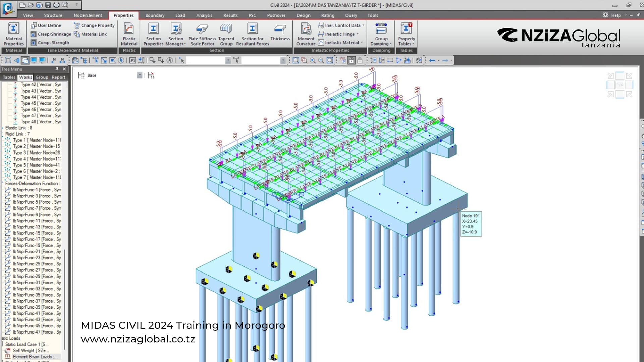Click the Zoom Out magnifier icon

pos(321,60)
